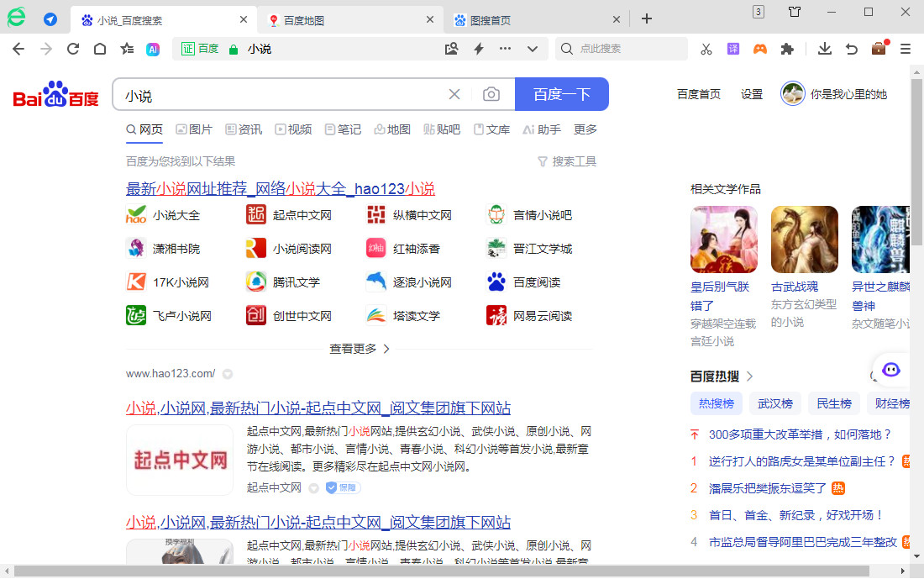The image size is (924, 579).
Task: Click the Baidu logo
Action: point(56,94)
